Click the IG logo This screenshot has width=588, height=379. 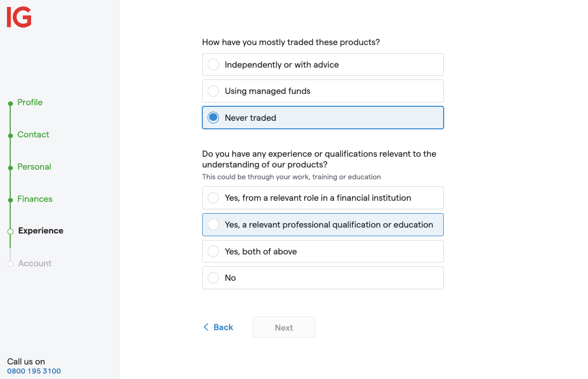(19, 17)
